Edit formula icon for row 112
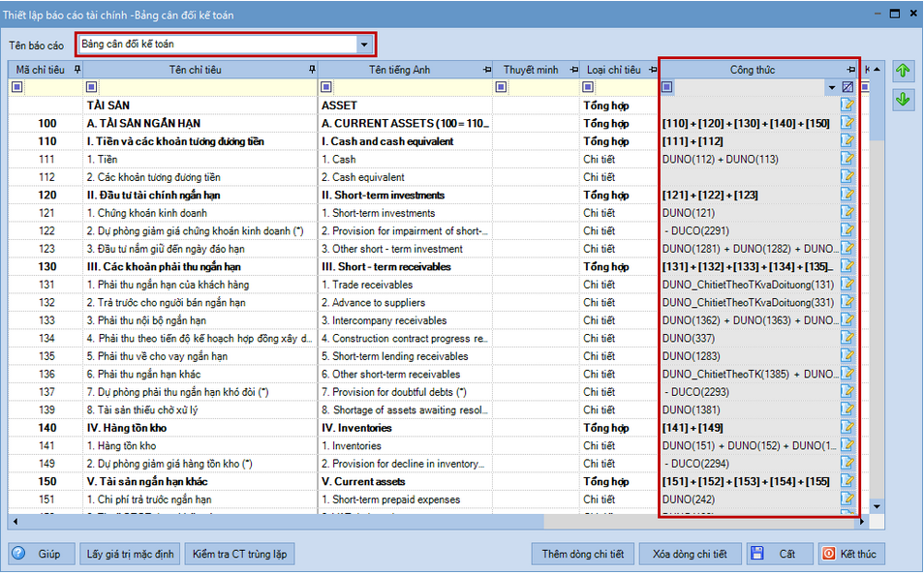924x575 pixels. coord(847,177)
